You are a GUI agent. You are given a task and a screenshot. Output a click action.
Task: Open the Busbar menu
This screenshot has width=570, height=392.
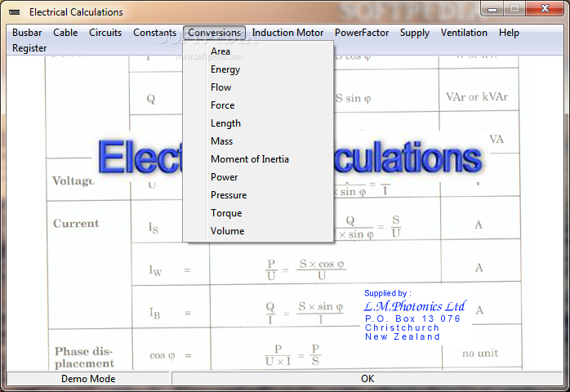(x=27, y=33)
